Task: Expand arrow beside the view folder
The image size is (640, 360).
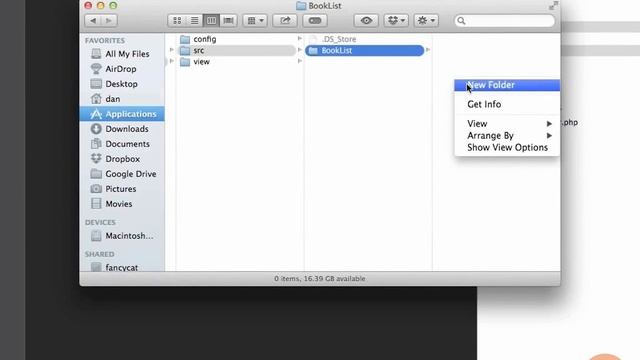Action: (x=300, y=61)
